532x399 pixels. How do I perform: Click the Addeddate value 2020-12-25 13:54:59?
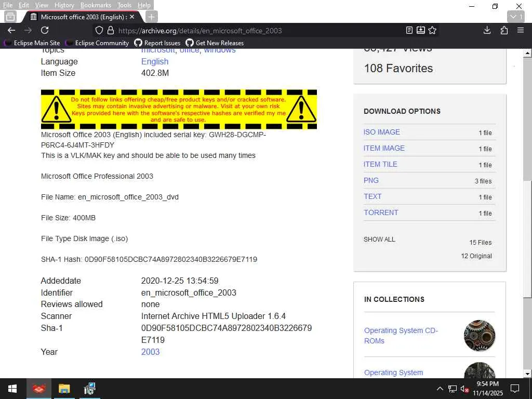tap(180, 281)
